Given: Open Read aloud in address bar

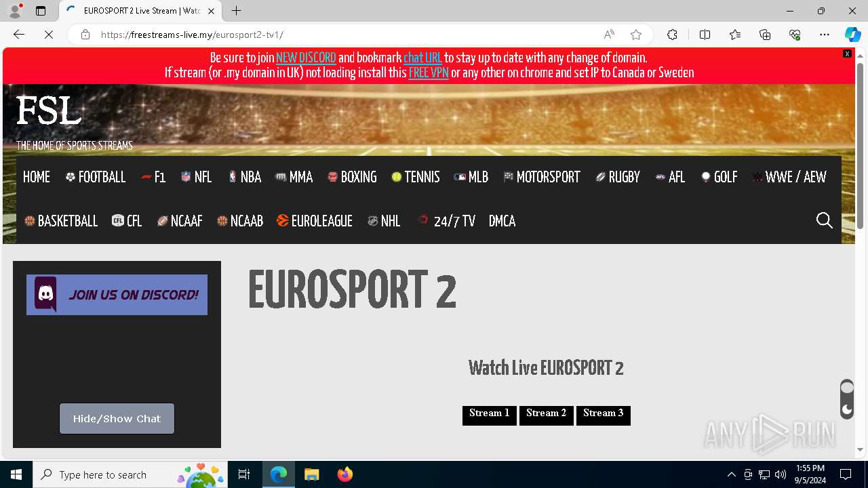Looking at the screenshot, I should pyautogui.click(x=609, y=35).
